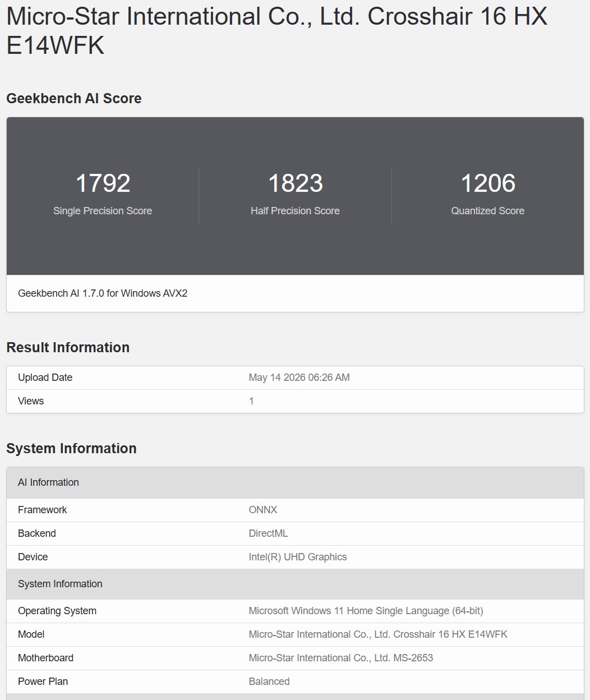Click the Operating System row label
This screenshot has width=590, height=700.
(x=57, y=611)
